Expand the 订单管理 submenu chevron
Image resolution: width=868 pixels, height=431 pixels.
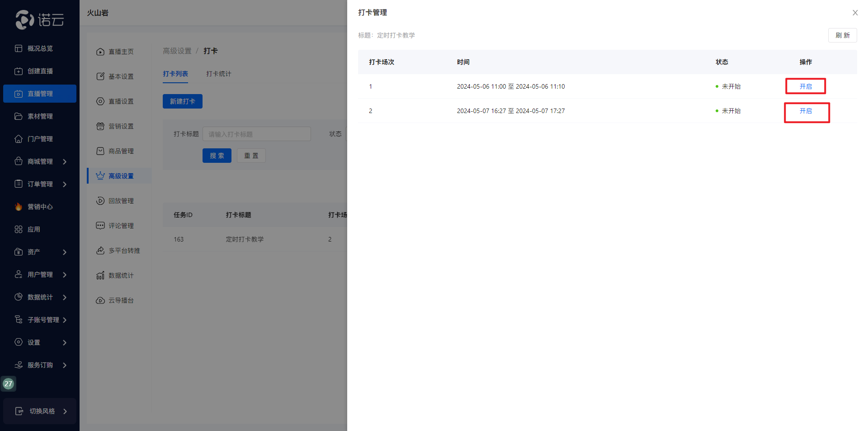pos(65,184)
